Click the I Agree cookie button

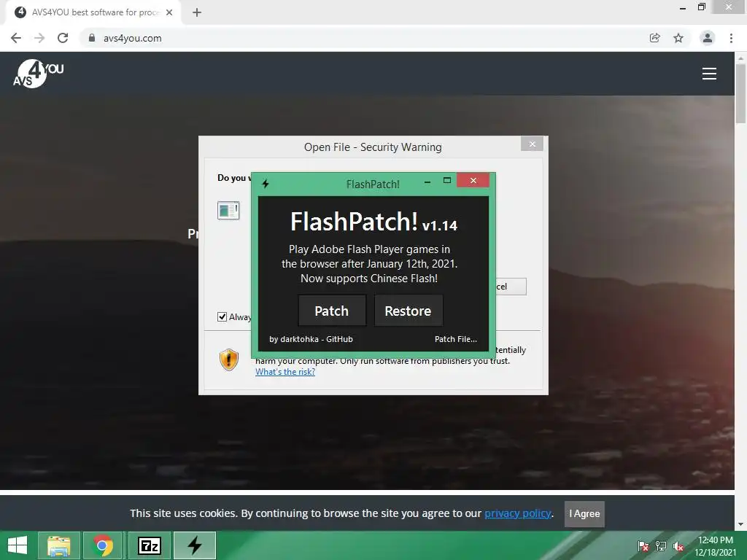[x=584, y=514]
